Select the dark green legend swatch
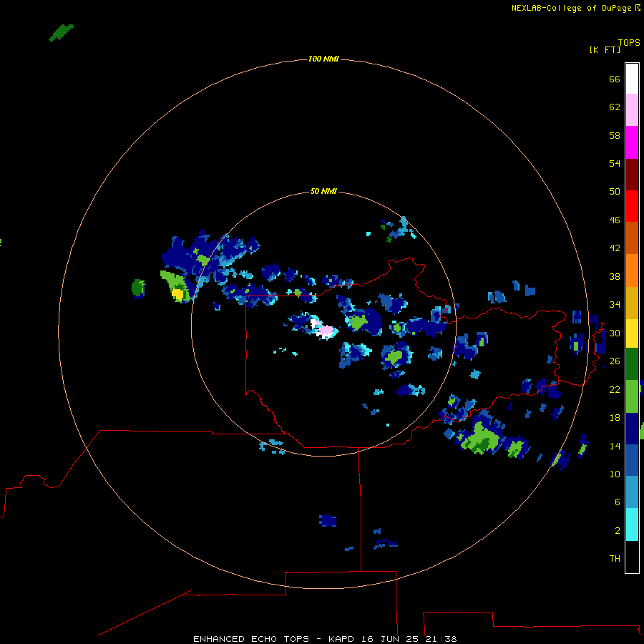 632,364
